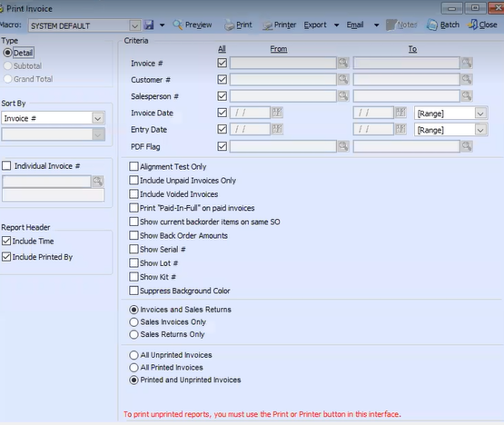
Task: Enable the Include Voided Invoices checkbox
Action: coord(133,193)
